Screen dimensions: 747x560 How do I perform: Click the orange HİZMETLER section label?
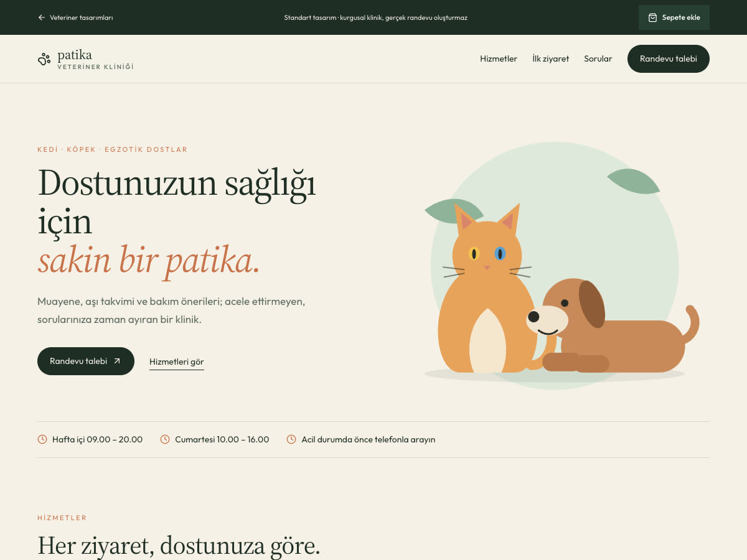point(62,518)
